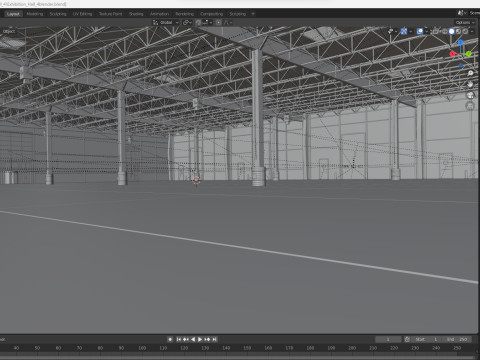Image resolution: width=480 pixels, height=360 pixels.
Task: Click frame 100 on timeline ruler
Action: point(142,348)
